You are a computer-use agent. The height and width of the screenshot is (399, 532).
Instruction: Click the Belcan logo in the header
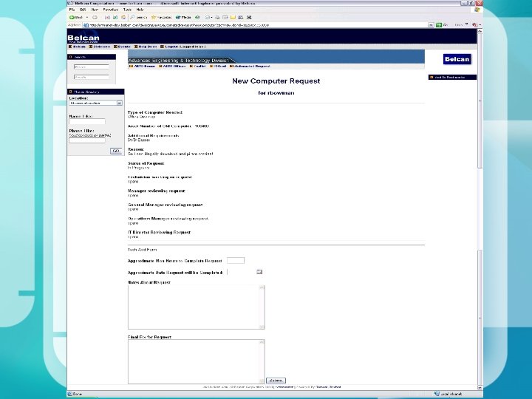[83, 38]
